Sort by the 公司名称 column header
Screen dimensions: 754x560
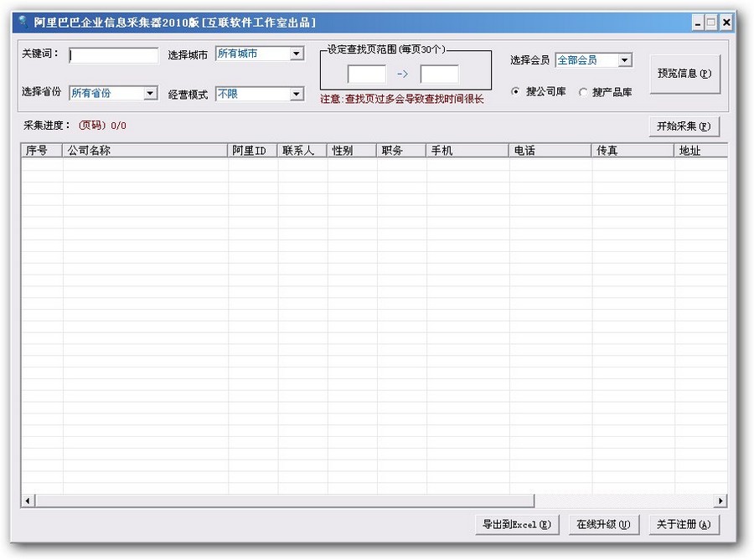145,151
